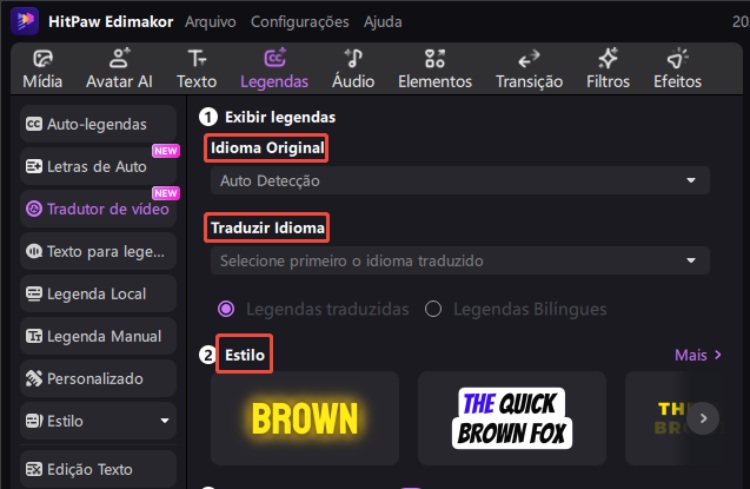Click the Mais styles link
750x489 pixels.
click(x=697, y=355)
